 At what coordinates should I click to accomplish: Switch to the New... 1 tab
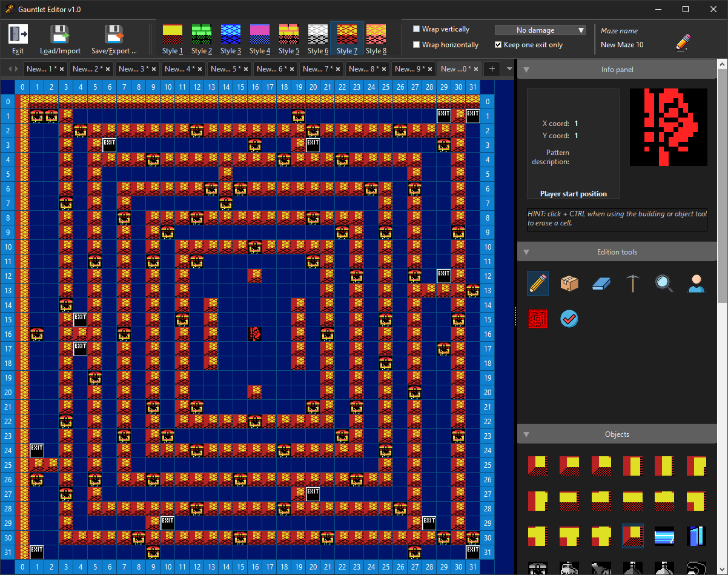(45, 69)
